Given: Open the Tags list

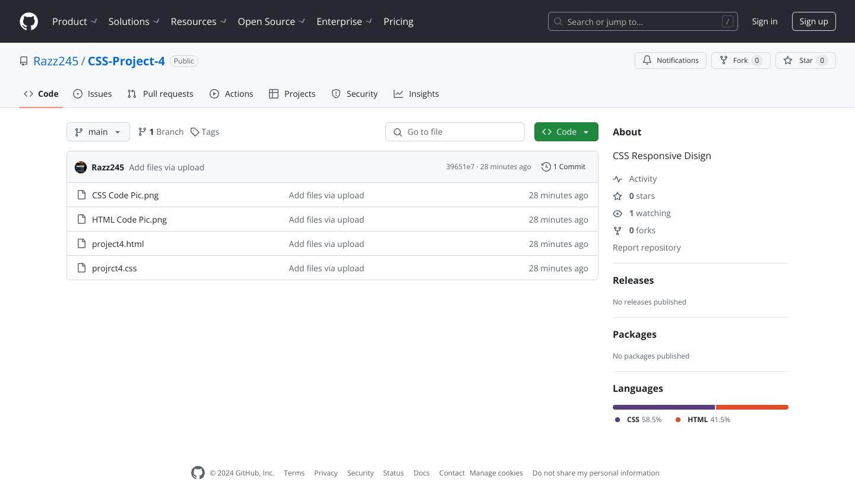Looking at the screenshot, I should pos(205,132).
